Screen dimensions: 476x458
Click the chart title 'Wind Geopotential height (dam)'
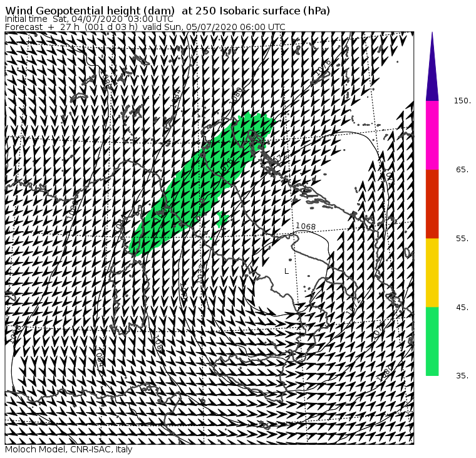90,11
